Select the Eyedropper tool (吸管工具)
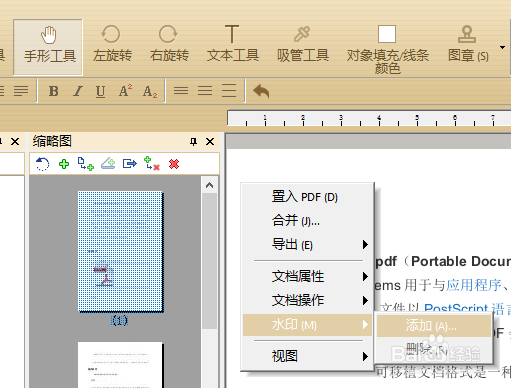 point(303,44)
